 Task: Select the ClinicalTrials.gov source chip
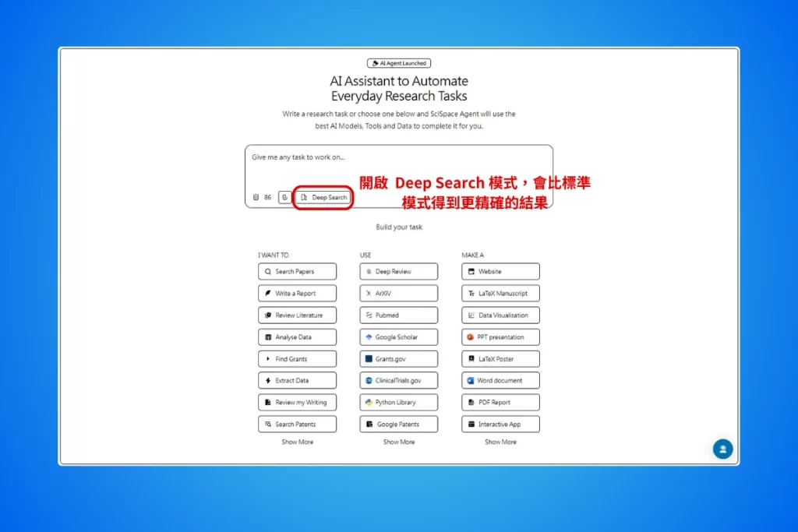[x=398, y=381]
